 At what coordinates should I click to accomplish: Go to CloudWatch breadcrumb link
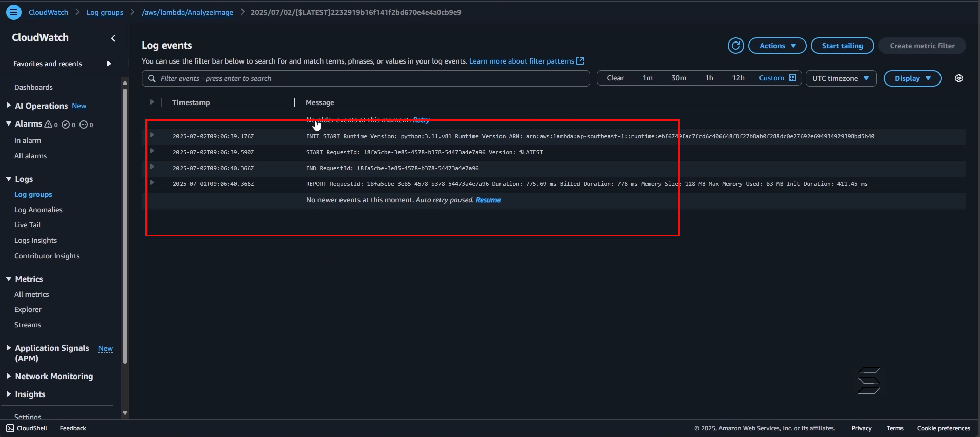[x=48, y=12]
